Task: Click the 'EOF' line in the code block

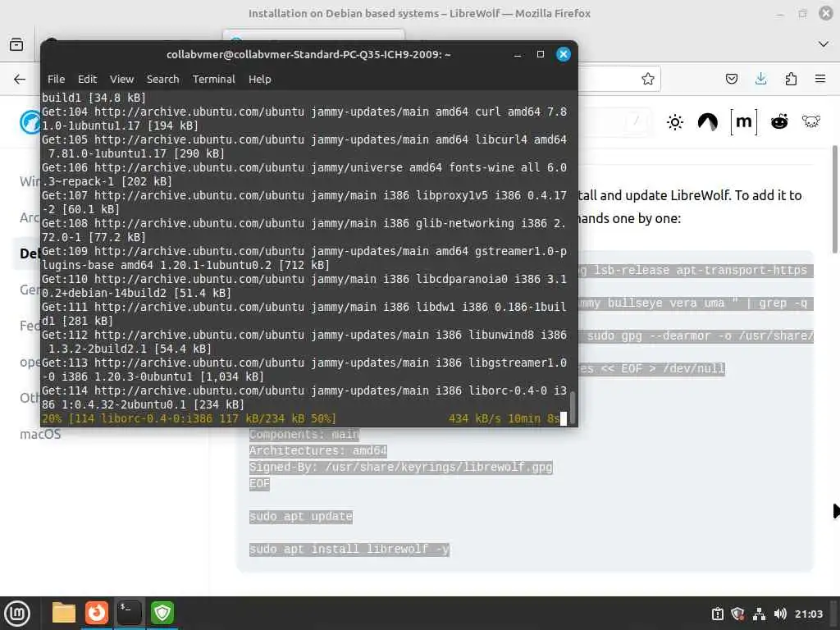Action: (x=259, y=484)
